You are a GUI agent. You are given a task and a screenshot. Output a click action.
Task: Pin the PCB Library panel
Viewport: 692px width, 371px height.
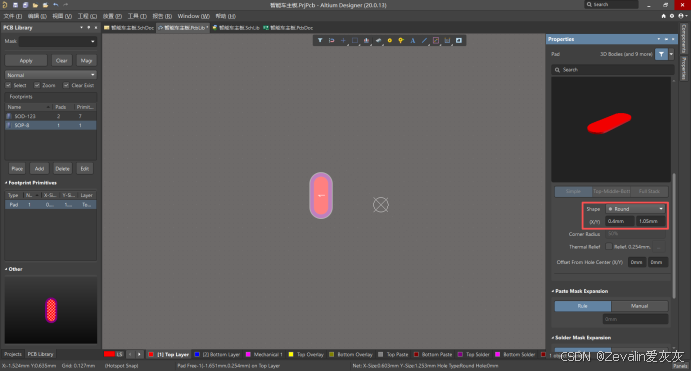(x=89, y=27)
